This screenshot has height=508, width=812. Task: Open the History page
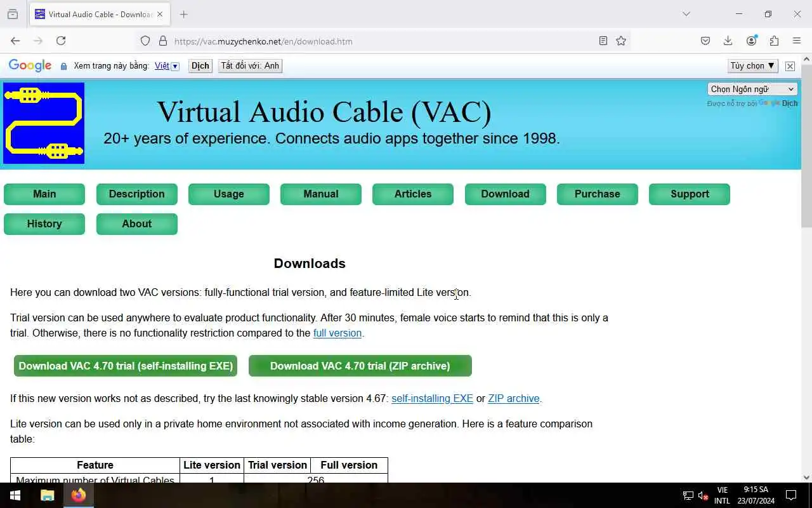point(44,224)
